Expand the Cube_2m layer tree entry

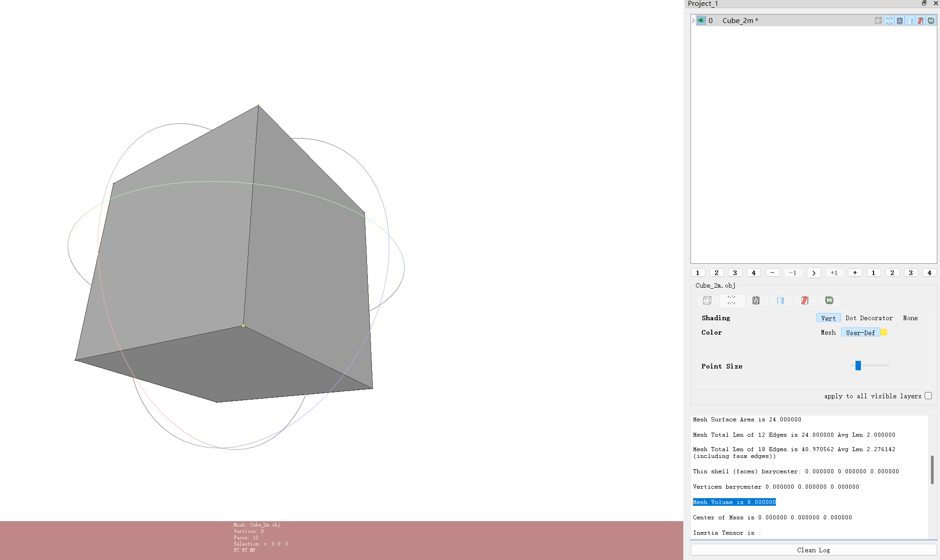pos(693,20)
